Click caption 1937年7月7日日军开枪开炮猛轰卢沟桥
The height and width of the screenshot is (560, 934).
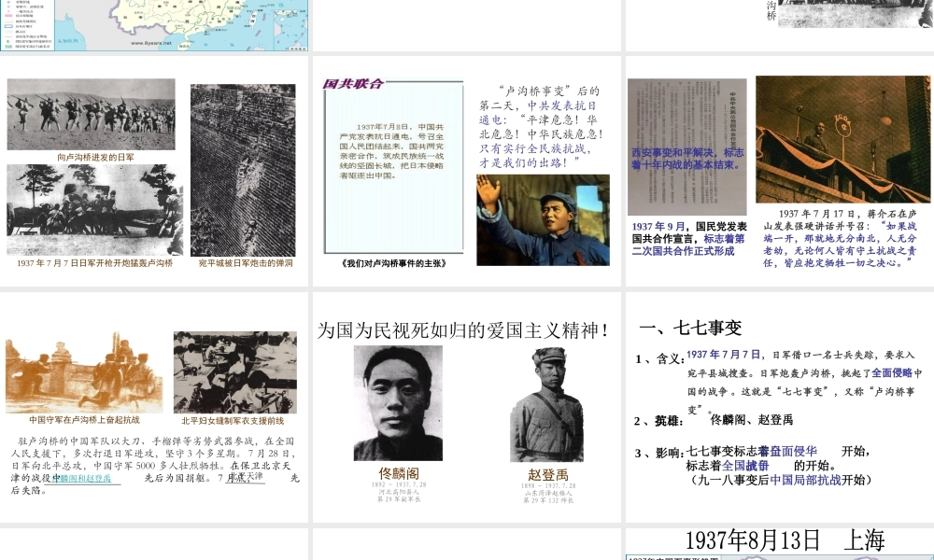[x=94, y=262]
